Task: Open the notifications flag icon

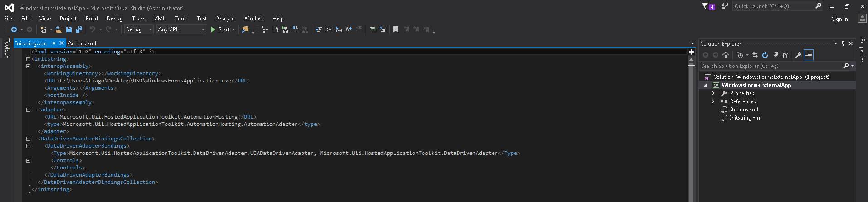Action: 705,6
